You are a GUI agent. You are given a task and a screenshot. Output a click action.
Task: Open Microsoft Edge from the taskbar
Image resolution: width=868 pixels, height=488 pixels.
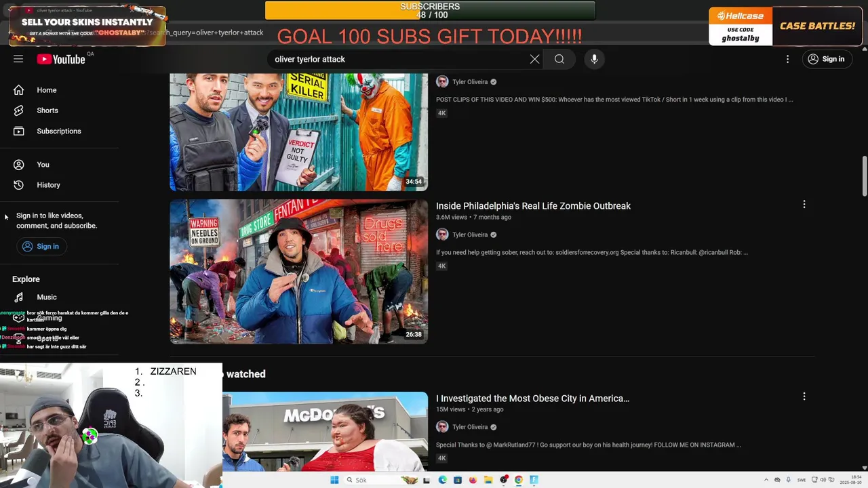(x=443, y=480)
